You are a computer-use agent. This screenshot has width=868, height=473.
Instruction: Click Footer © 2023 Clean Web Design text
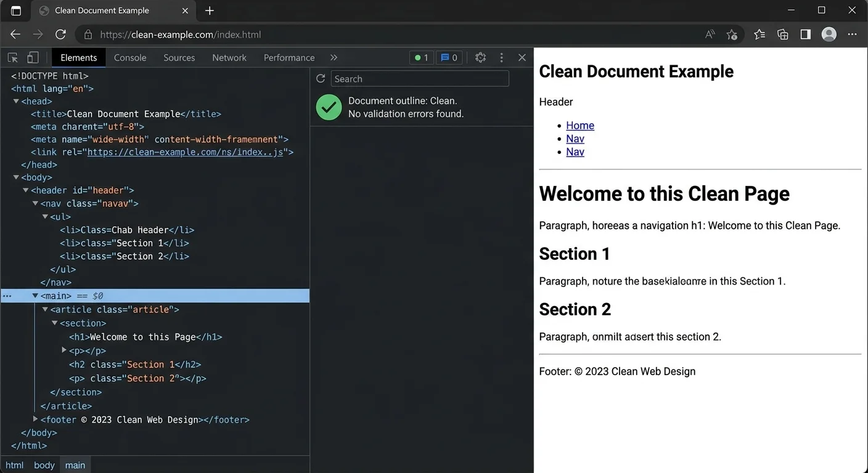point(617,371)
